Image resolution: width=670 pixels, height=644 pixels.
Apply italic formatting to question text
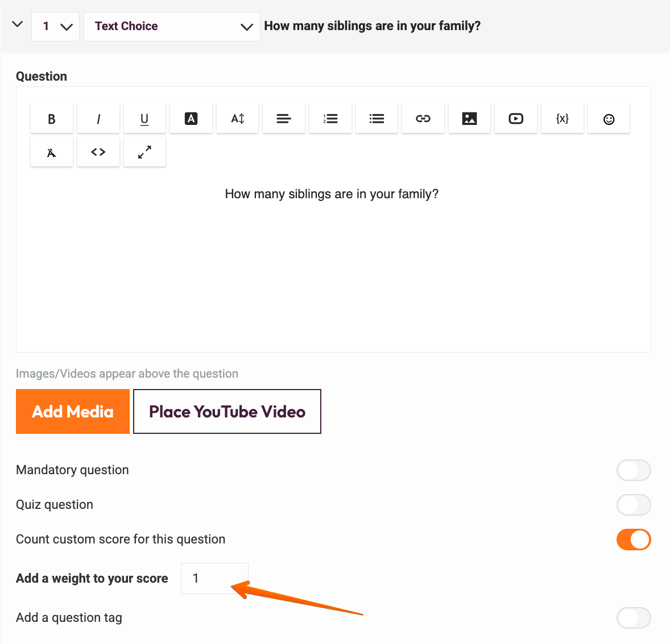[98, 119]
